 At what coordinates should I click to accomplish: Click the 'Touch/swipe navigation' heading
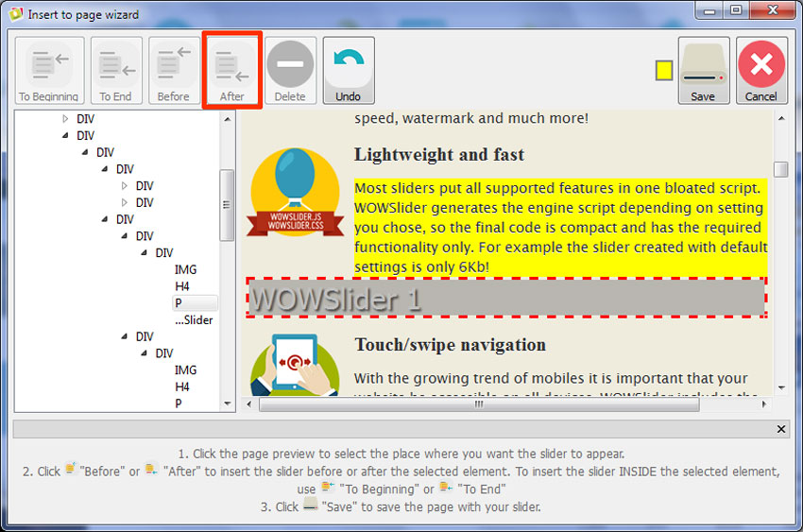click(x=450, y=345)
